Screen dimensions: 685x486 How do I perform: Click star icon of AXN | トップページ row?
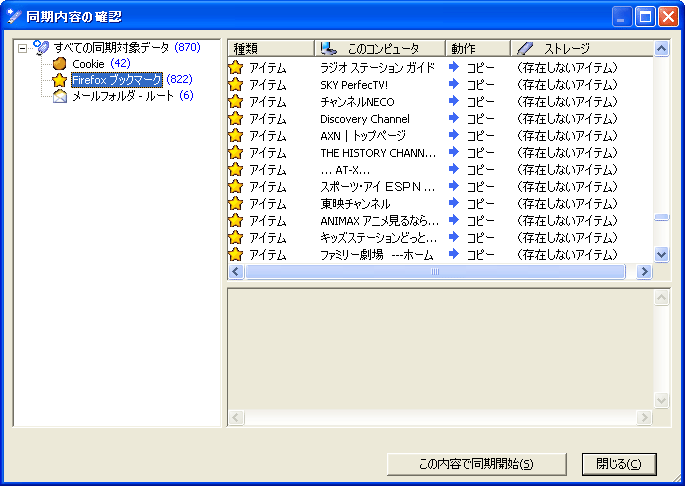235,135
